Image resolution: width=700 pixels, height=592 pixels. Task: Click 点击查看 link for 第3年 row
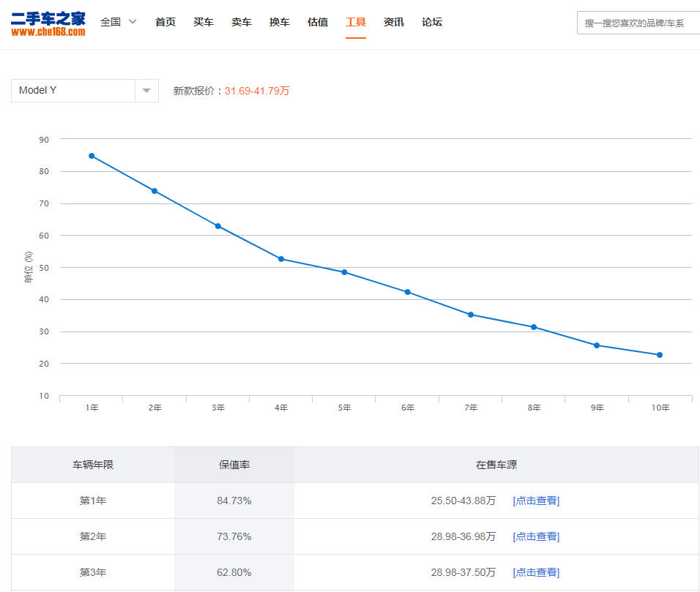pos(536,572)
